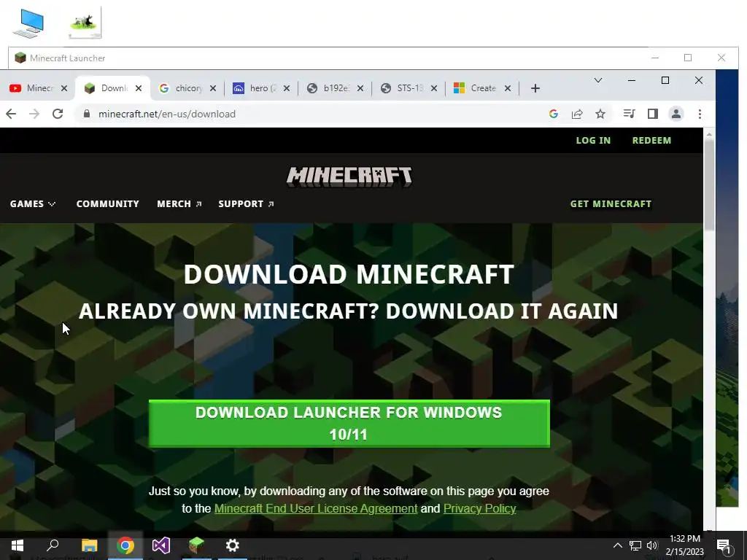Image resolution: width=747 pixels, height=560 pixels.
Task: Open a new tab with the plus
Action: [535, 88]
